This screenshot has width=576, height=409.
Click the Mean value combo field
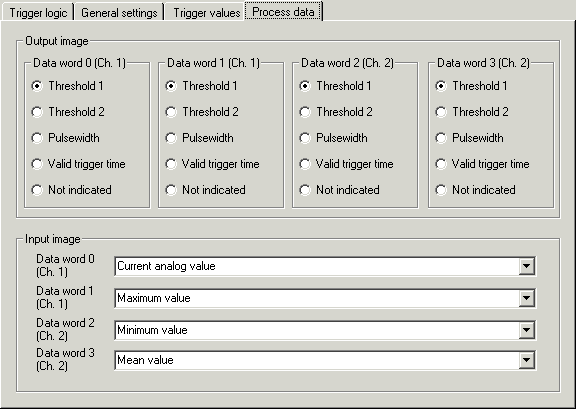tap(325, 360)
